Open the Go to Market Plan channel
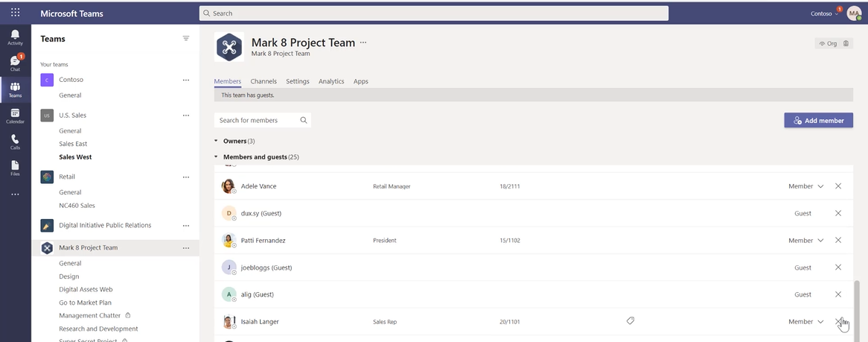Viewport: 868px width, 342px height. 86,303
